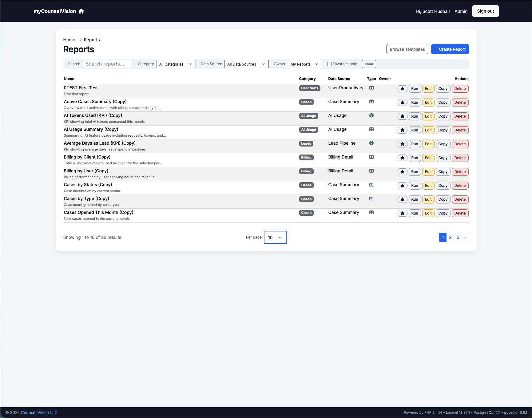Star the Cases Opened This Month report
Viewport: 532px width, 418px height.
[x=402, y=213]
